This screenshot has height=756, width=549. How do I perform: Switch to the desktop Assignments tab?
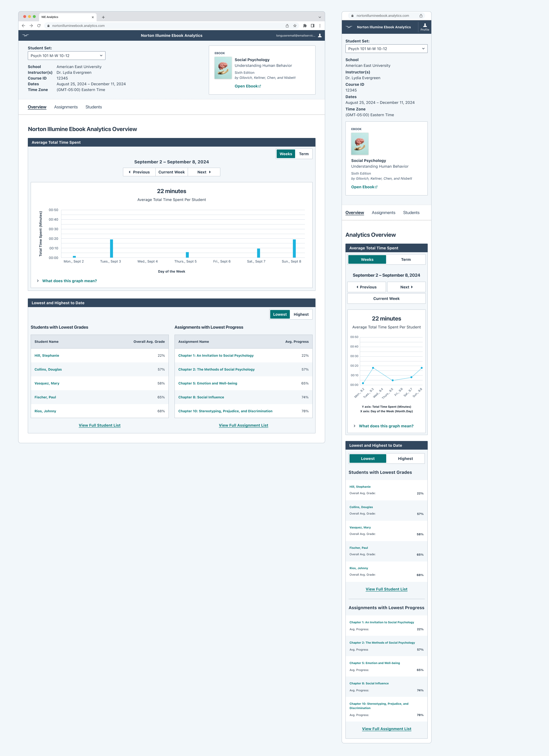click(x=66, y=107)
